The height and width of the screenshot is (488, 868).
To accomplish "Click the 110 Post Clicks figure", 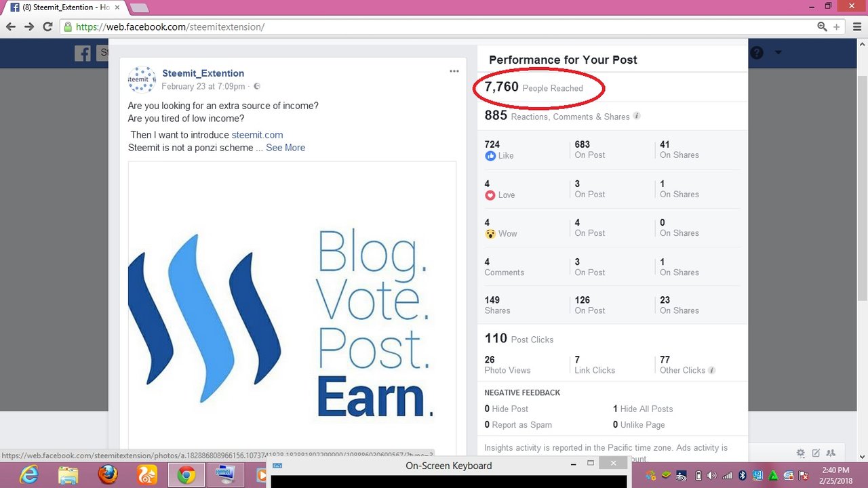I will (519, 339).
